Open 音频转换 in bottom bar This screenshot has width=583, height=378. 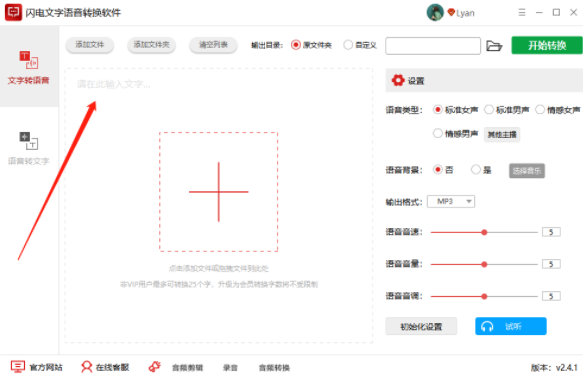(274, 368)
